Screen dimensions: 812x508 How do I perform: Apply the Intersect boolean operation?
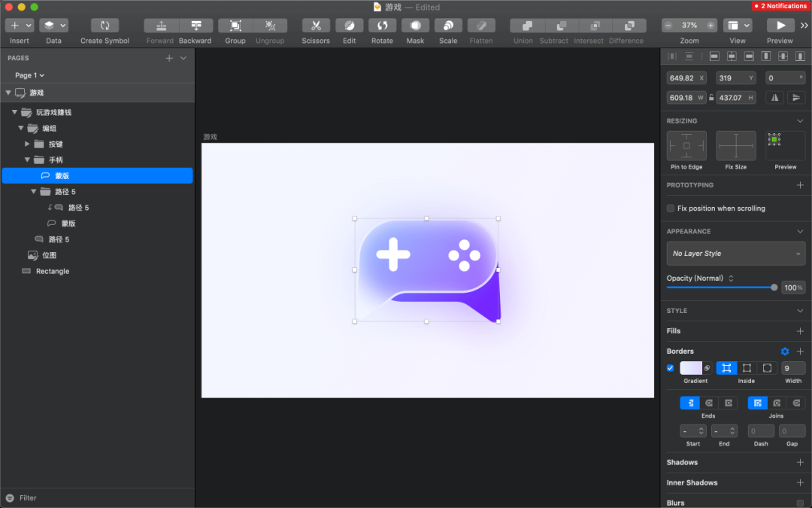[595, 26]
